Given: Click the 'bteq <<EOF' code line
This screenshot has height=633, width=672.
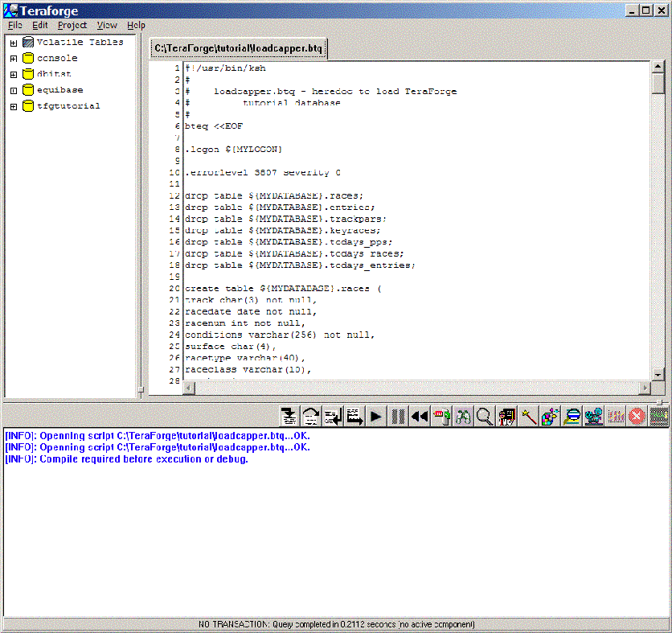Looking at the screenshot, I should 214,126.
